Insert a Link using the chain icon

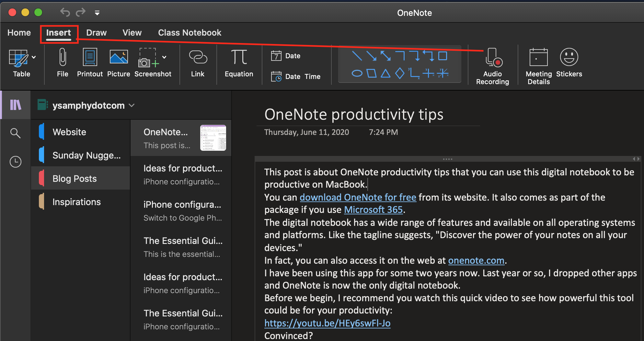point(198,63)
